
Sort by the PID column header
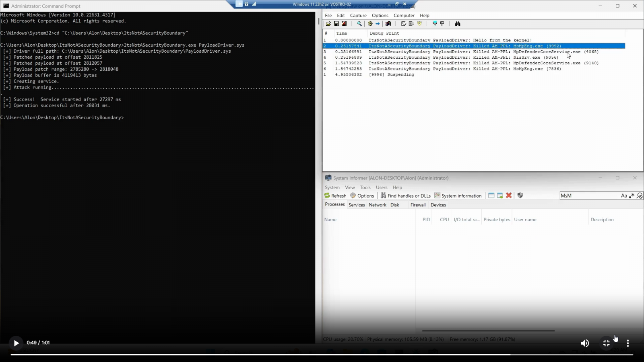click(426, 220)
